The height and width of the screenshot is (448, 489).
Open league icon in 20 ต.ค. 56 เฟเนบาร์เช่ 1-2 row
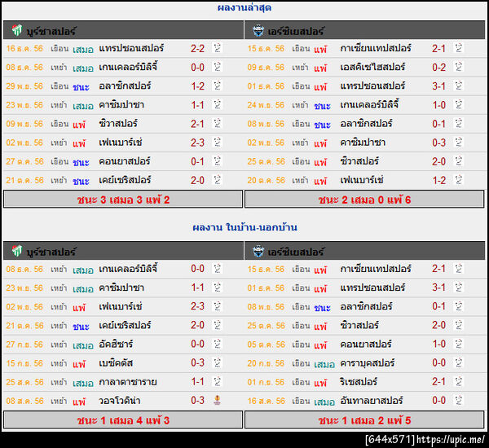458,180
